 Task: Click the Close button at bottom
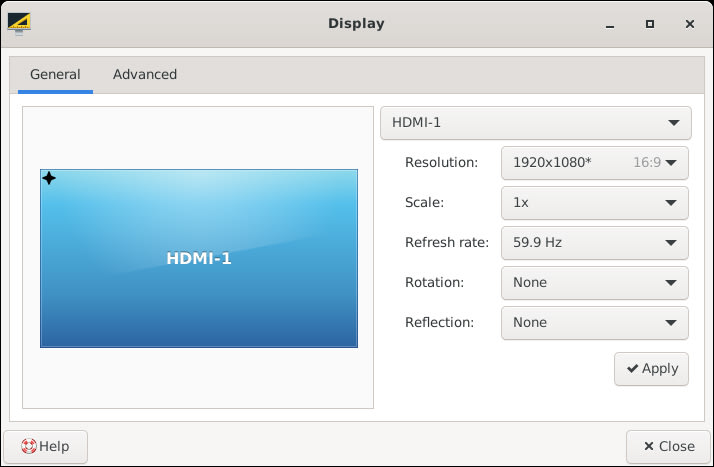tap(668, 447)
